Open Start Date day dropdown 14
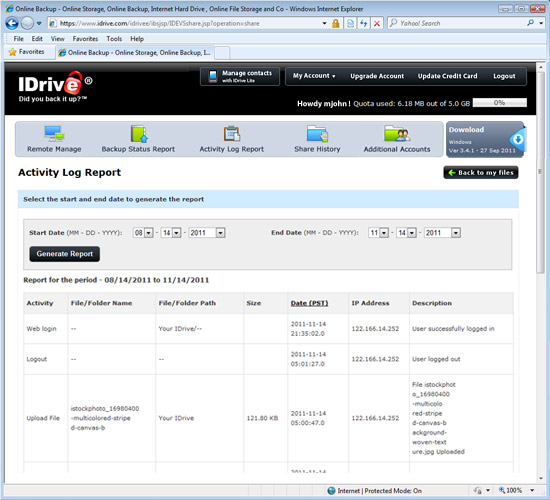Image resolution: width=550 pixels, height=500 pixels. pyautogui.click(x=171, y=233)
